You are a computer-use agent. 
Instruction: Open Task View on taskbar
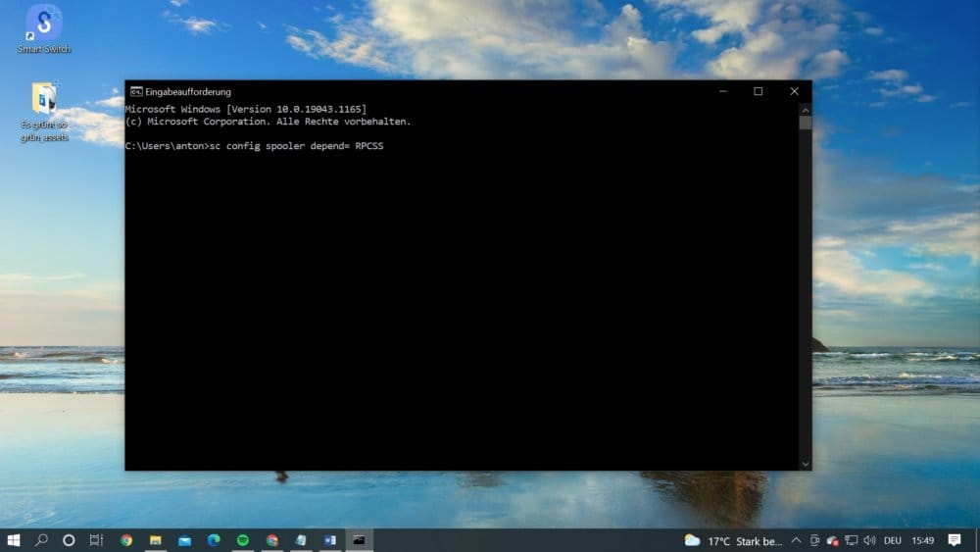[x=96, y=540]
